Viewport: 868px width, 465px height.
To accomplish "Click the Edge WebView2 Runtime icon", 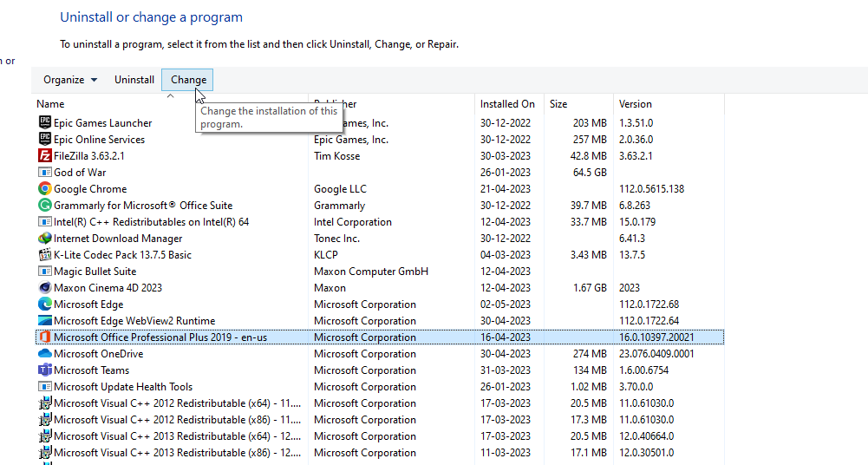I will click(x=45, y=320).
